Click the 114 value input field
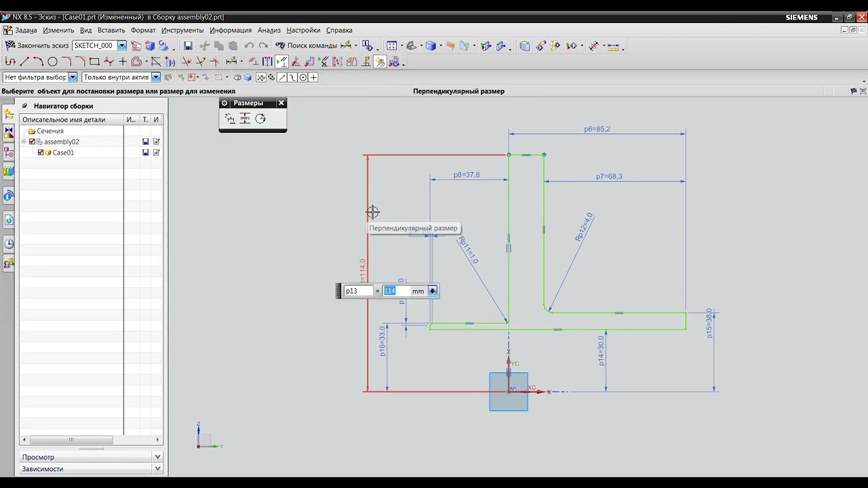Image resolution: width=868 pixels, height=488 pixels. [397, 291]
